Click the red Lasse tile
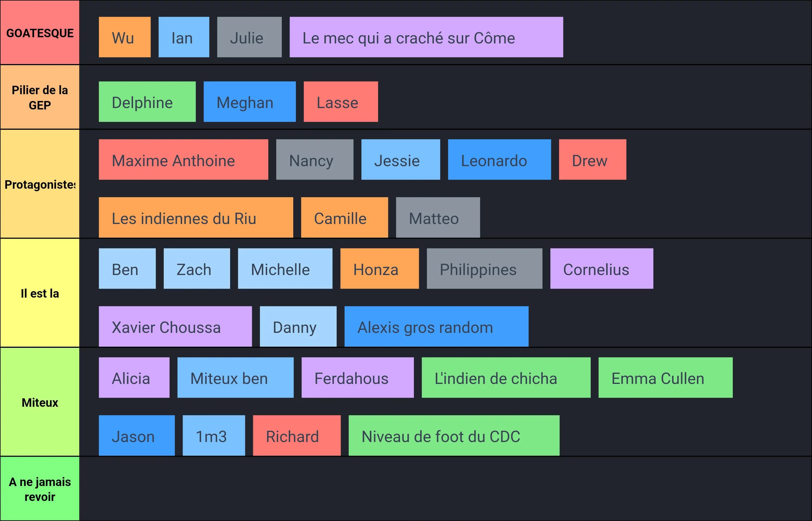This screenshot has height=521, width=812. pyautogui.click(x=341, y=102)
